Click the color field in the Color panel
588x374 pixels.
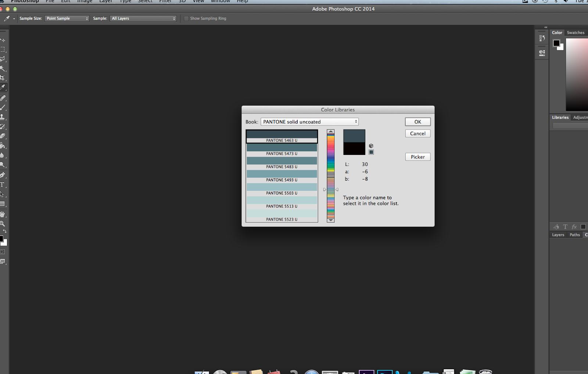coord(577,75)
